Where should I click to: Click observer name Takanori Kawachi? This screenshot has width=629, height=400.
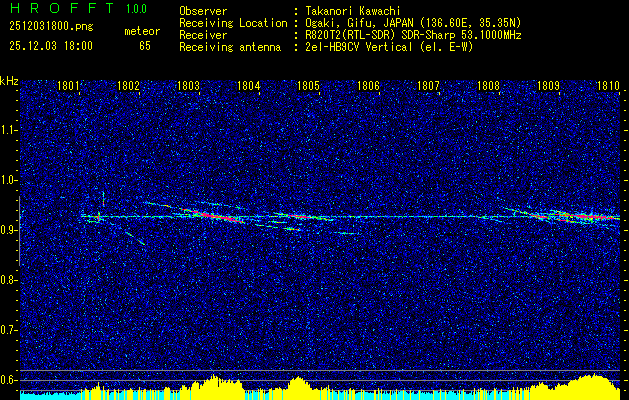tap(353, 11)
